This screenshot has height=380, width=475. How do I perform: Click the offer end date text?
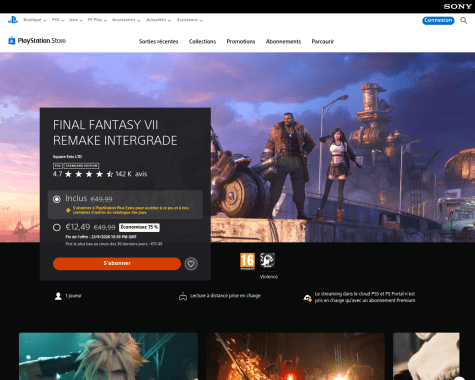coord(101,237)
